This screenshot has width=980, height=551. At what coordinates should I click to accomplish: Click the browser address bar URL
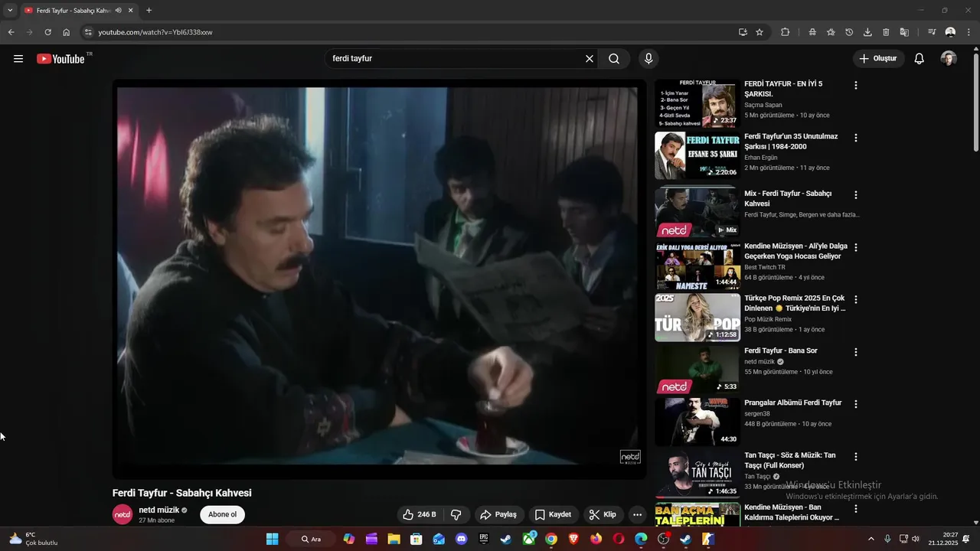(155, 32)
